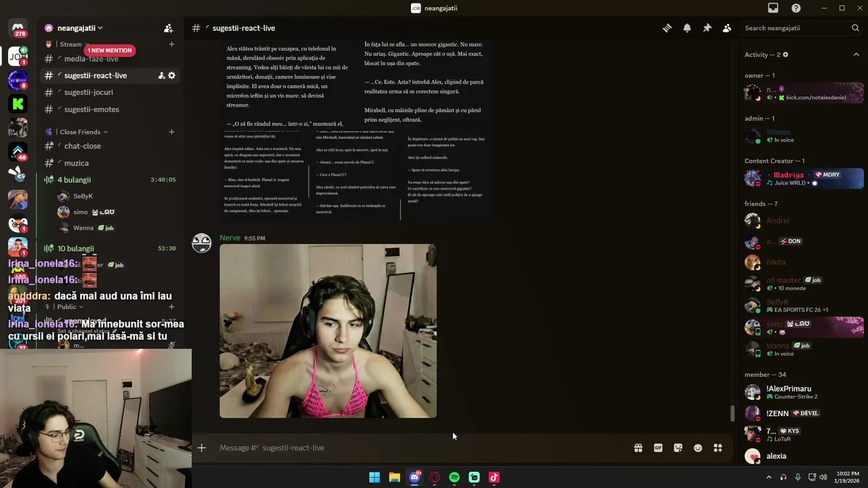Open the GIF picker
Image resolution: width=868 pixels, height=488 pixels.
click(658, 448)
